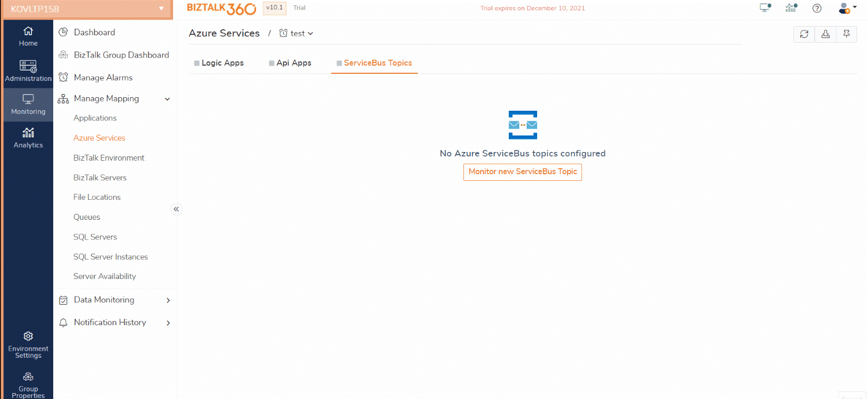Click Monitor new ServiceBus Topic button

[x=523, y=172]
